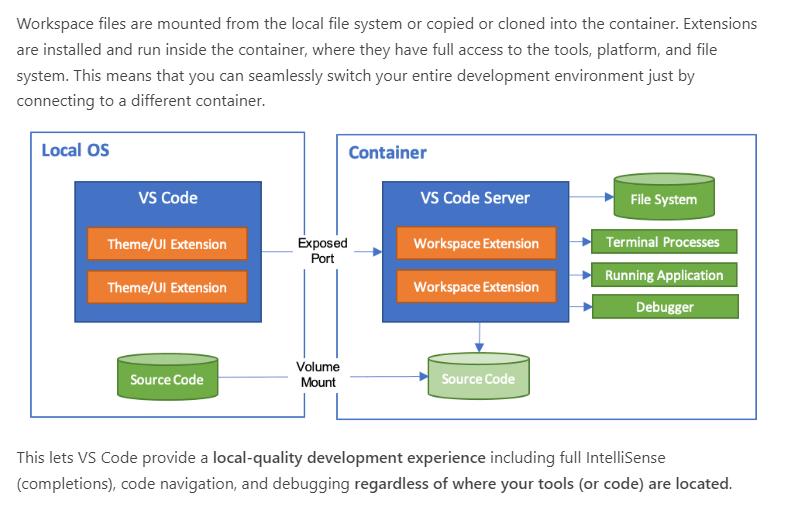
Task: Click the File System cylinder
Action: [664, 197]
